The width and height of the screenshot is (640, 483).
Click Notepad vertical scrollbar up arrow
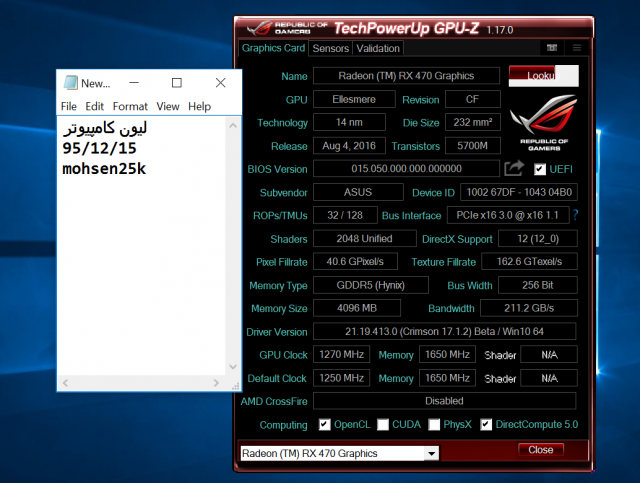coord(233,126)
